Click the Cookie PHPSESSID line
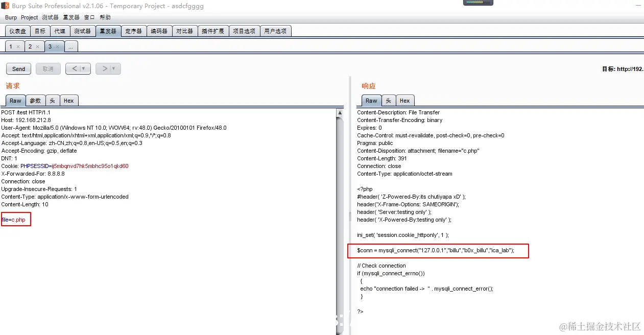The image size is (644, 335). click(x=65, y=166)
